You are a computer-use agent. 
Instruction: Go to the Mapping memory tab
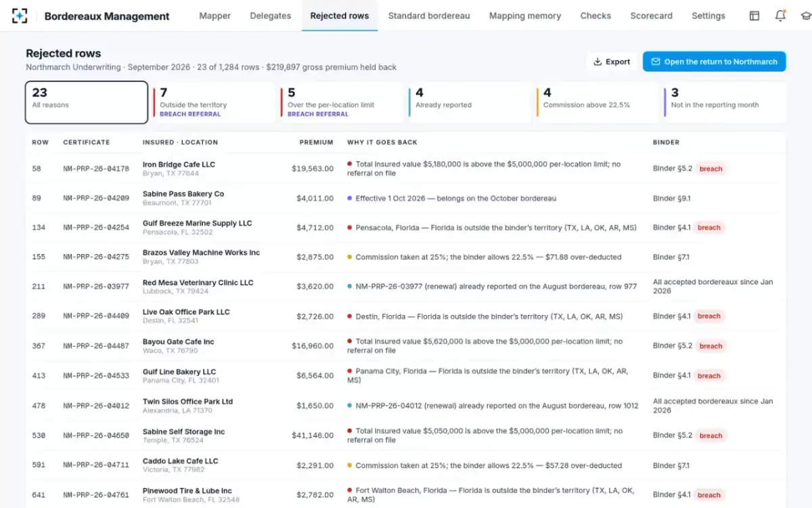pyautogui.click(x=525, y=16)
